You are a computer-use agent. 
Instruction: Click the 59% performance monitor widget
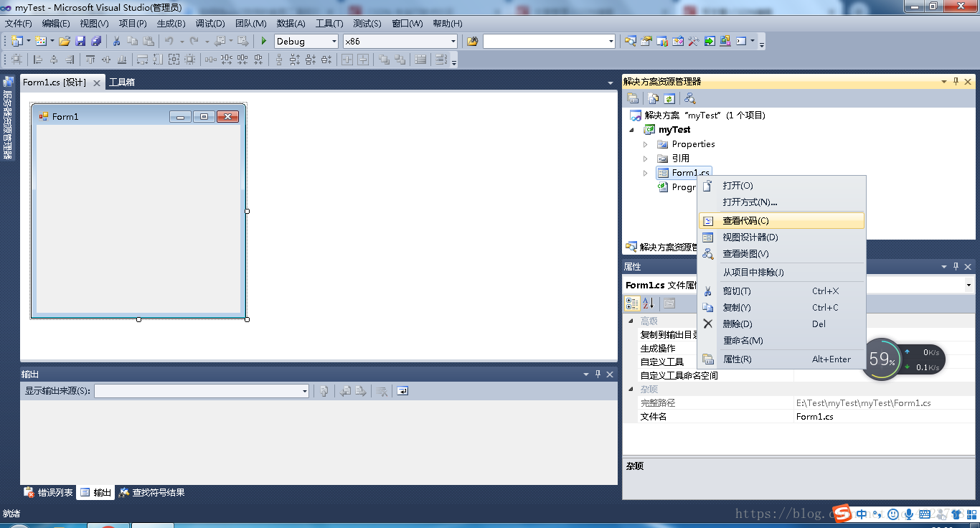(x=882, y=359)
